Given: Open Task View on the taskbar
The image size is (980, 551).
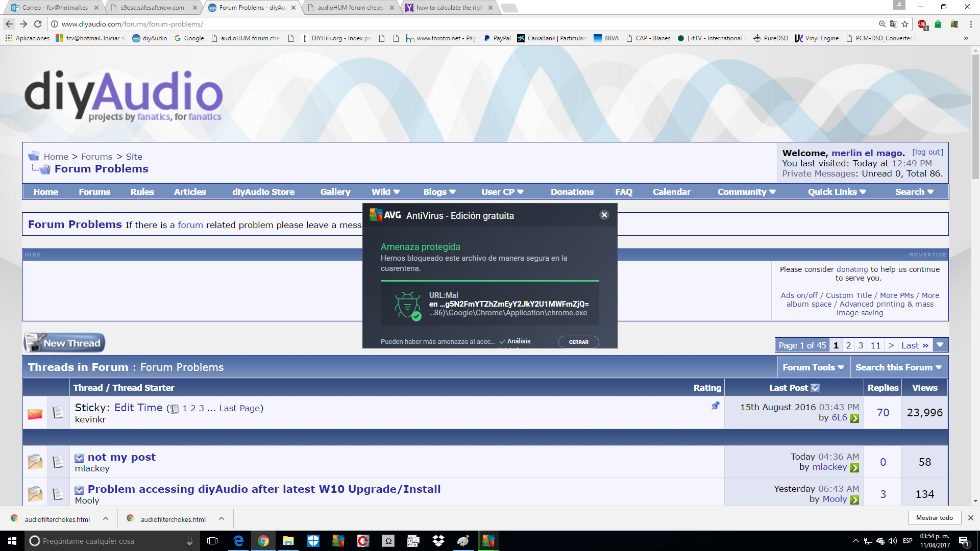Looking at the screenshot, I should pyautogui.click(x=212, y=541).
